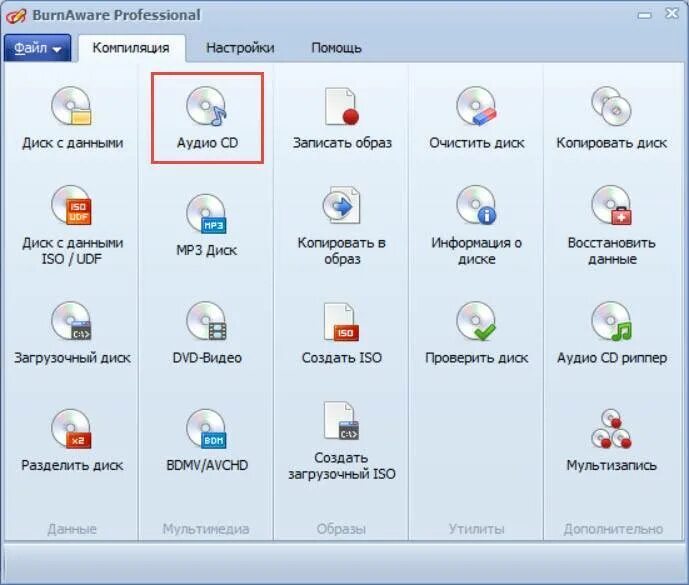Open the Очистить диск eraser tool
The width and height of the screenshot is (689, 585).
(x=477, y=118)
